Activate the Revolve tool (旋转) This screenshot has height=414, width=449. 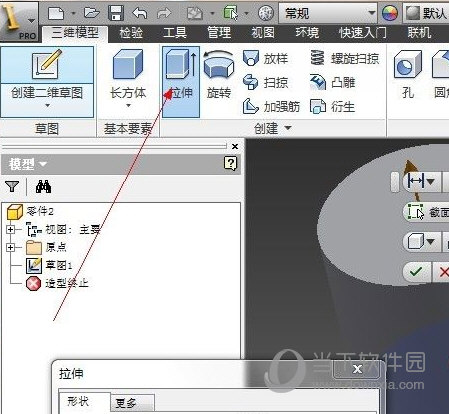[219, 75]
